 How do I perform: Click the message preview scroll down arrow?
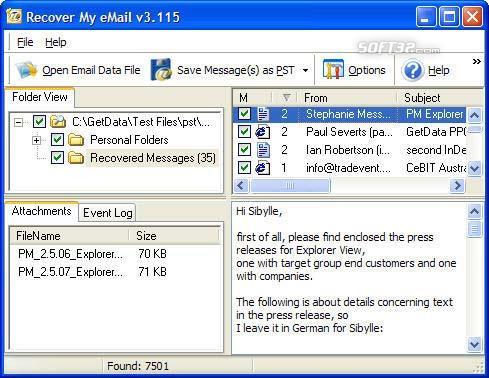(475, 344)
